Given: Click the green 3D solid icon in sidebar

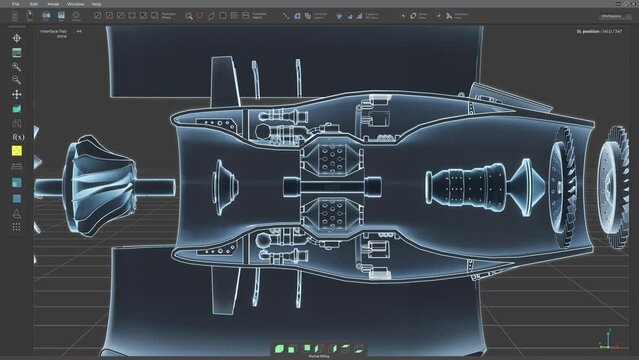Looking at the screenshot, I should tap(17, 109).
